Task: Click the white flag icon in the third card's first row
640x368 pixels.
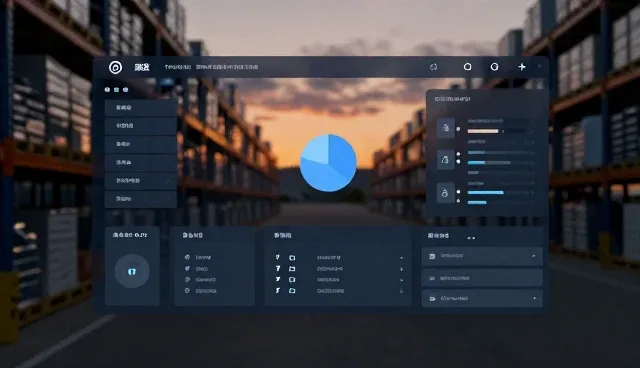Action: click(278, 257)
